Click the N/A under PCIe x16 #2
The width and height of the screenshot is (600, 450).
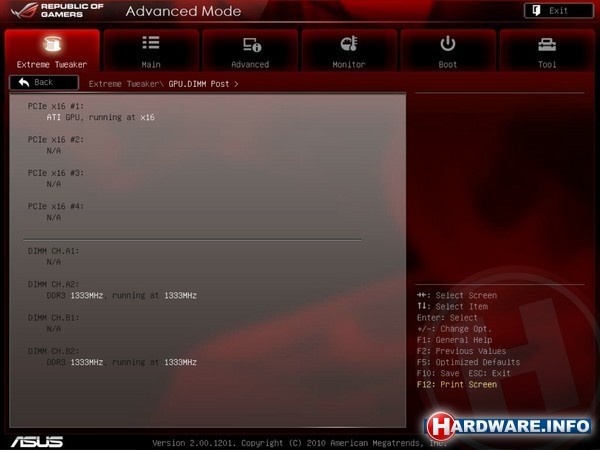click(54, 151)
